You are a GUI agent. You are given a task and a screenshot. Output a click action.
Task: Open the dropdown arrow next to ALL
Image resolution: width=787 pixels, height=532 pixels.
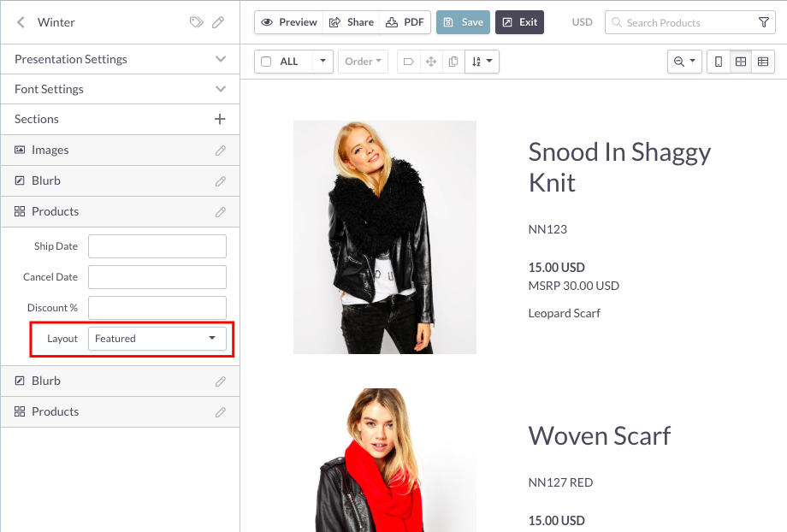pos(322,62)
